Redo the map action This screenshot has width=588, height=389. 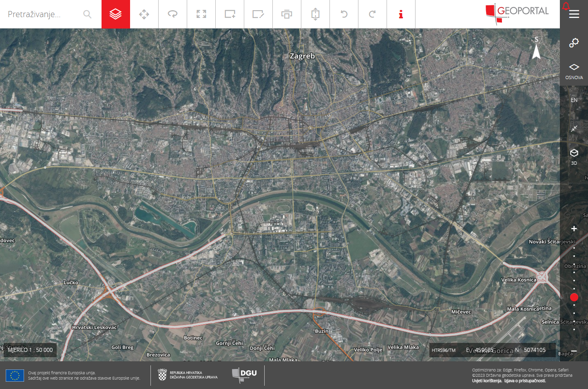[x=372, y=14]
